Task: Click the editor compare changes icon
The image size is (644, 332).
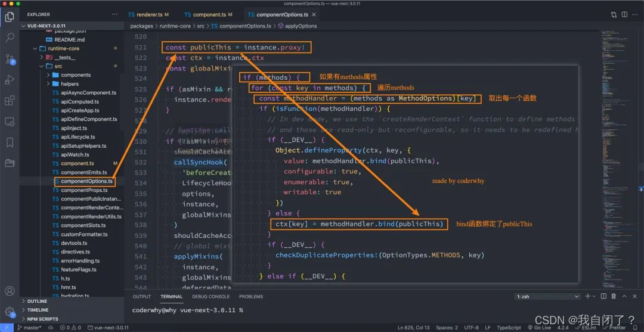Action: click(614, 14)
